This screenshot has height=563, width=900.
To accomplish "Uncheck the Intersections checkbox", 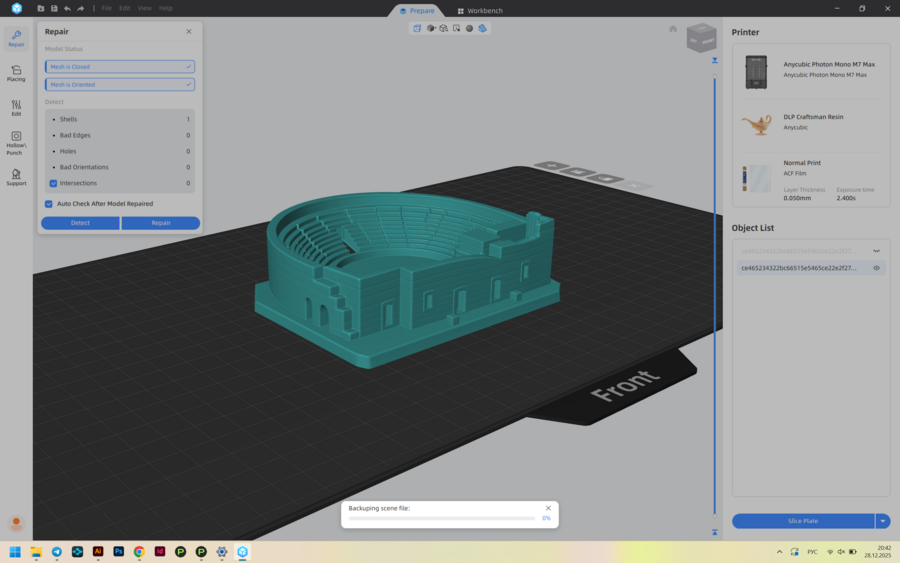I will (x=53, y=183).
